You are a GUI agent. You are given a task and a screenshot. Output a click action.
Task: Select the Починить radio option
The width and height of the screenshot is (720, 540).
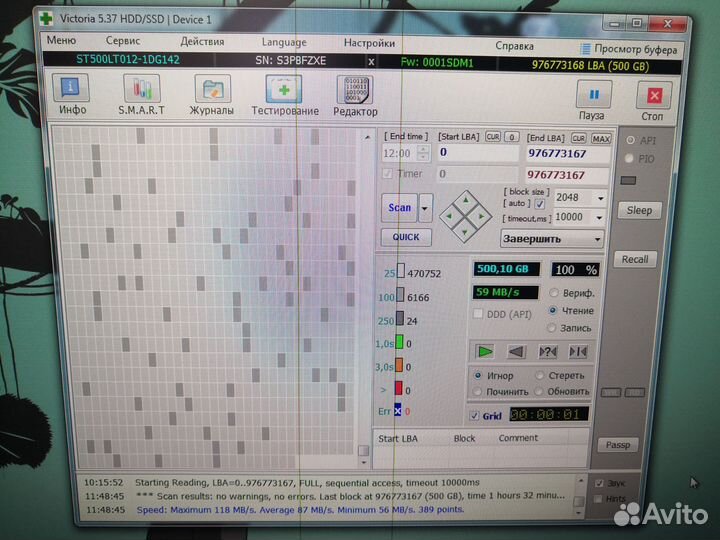tap(479, 391)
